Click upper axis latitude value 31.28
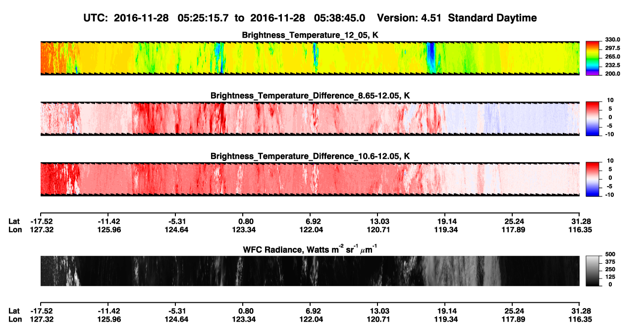The image size is (644, 330). [x=582, y=221]
